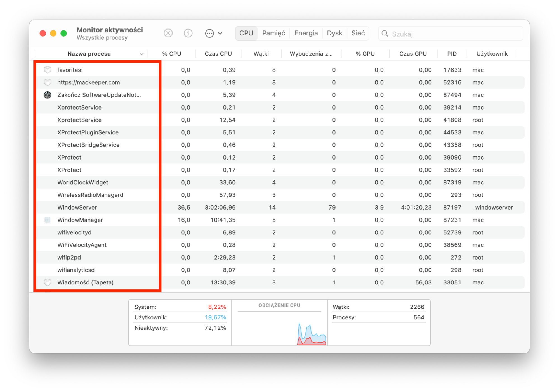Sort by the Czas CPU column
559x392 pixels.
(x=218, y=54)
